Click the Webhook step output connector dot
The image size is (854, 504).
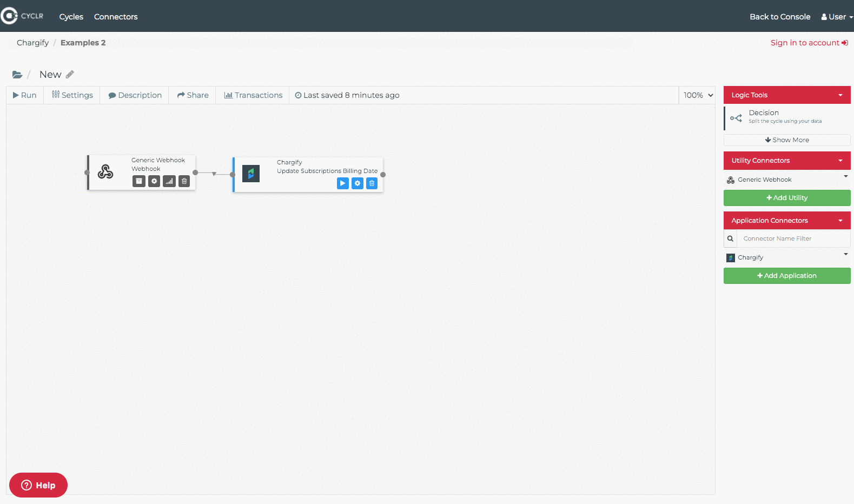point(195,173)
